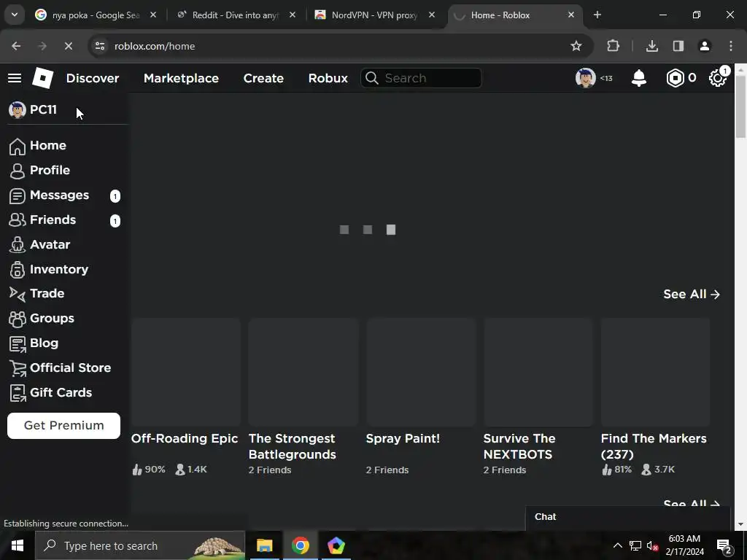Open the PC11 user profile link

coord(33,110)
